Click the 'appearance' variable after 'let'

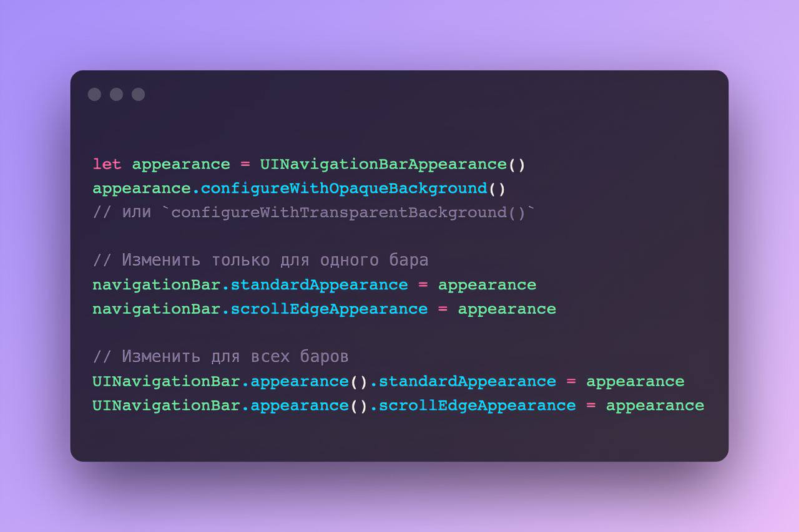pos(181,165)
